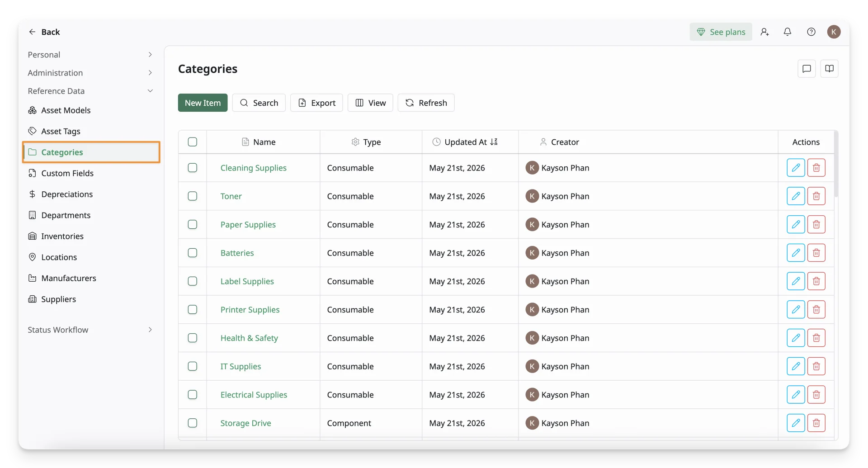Delete the Electrical Supplies category
This screenshot has width=868, height=468.
pyautogui.click(x=816, y=395)
